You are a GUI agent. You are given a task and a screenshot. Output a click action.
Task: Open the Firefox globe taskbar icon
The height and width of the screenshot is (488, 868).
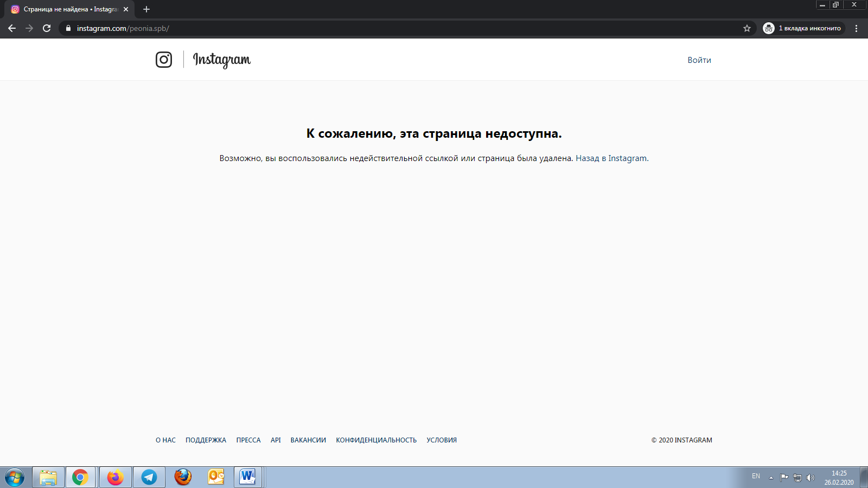coord(183,477)
